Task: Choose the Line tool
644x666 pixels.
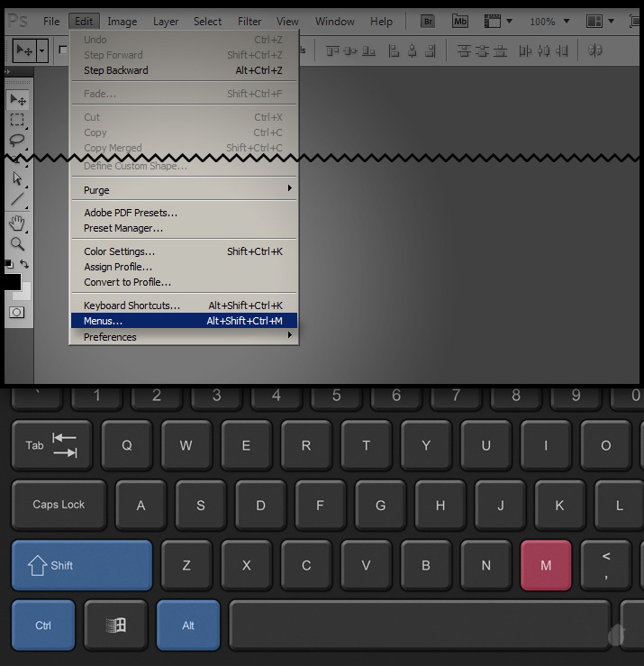Action: coord(17,199)
